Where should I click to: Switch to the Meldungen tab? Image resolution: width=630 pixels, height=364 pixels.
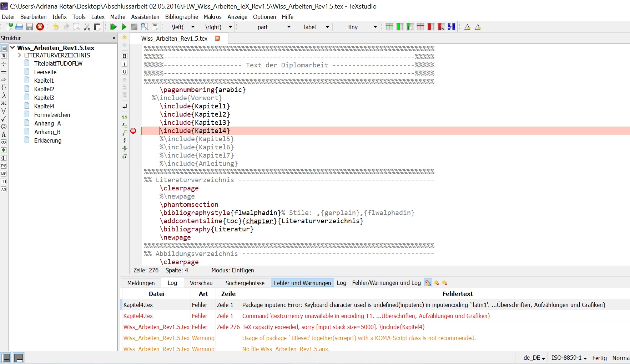click(141, 283)
